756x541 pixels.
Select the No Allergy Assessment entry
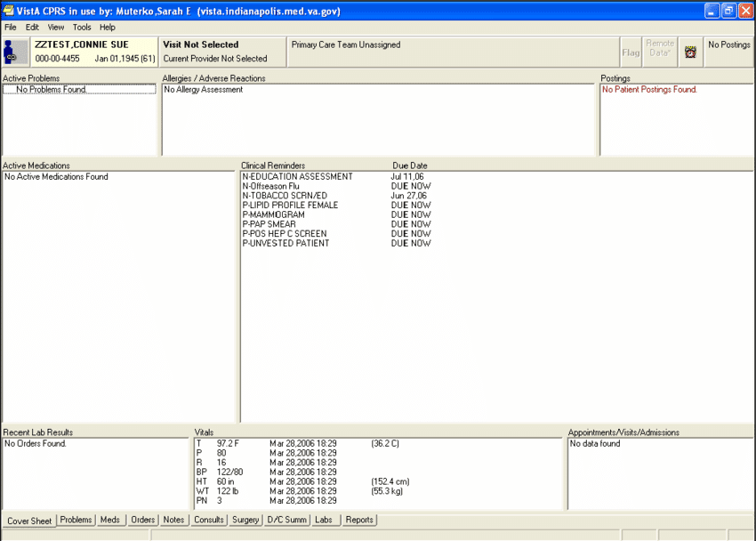[x=203, y=89]
